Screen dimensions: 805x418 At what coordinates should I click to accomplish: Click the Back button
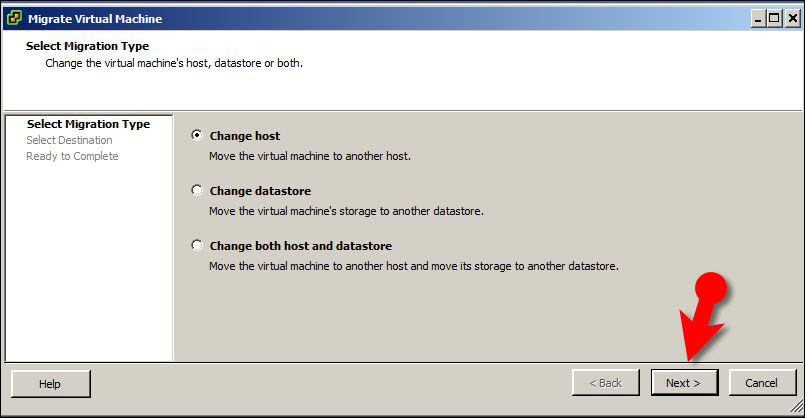coord(606,383)
